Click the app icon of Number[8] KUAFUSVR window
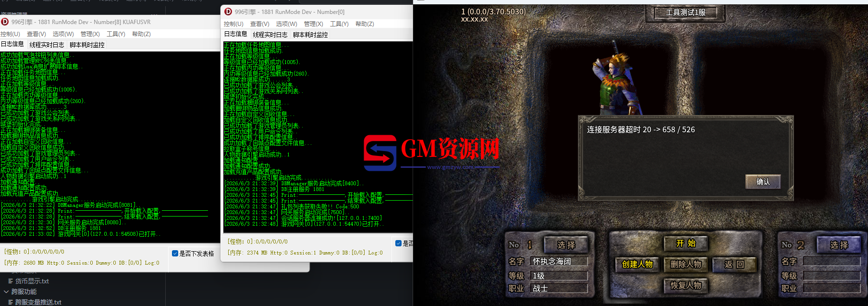The image size is (868, 306). coord(5,22)
